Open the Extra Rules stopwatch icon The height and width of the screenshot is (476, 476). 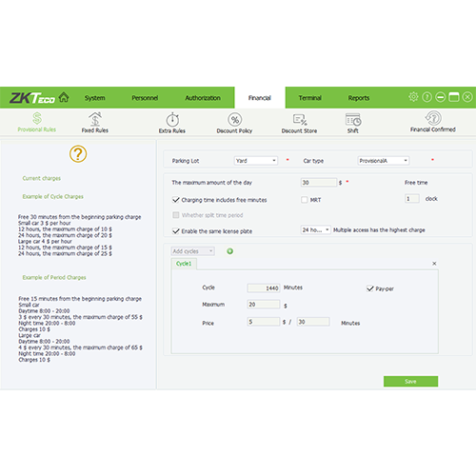click(172, 120)
